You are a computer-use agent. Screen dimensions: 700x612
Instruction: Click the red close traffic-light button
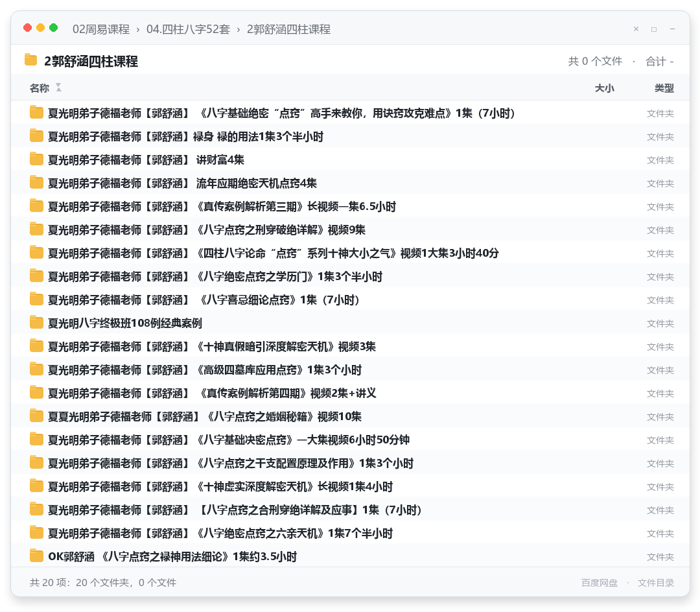(28, 28)
